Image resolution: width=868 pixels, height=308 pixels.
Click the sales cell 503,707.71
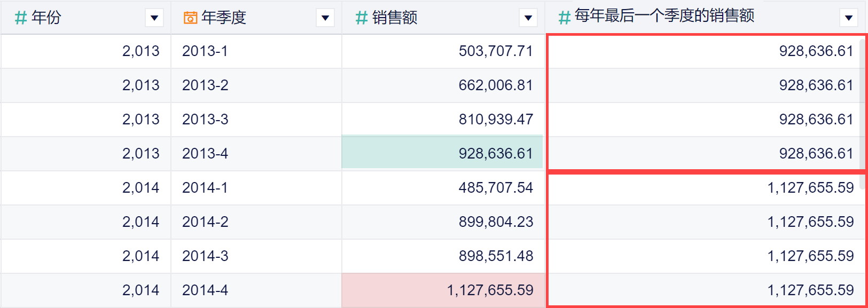pos(496,51)
